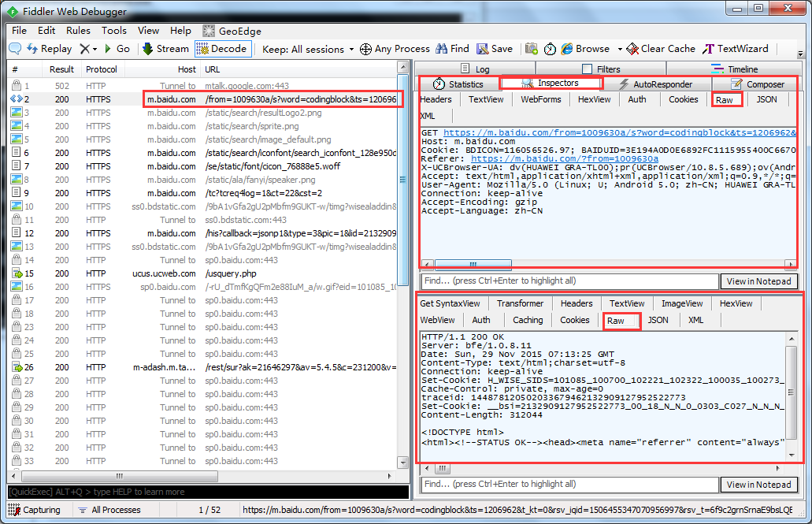This screenshot has height=524, width=812.
Task: Click the camera screenshot icon
Action: [532, 49]
